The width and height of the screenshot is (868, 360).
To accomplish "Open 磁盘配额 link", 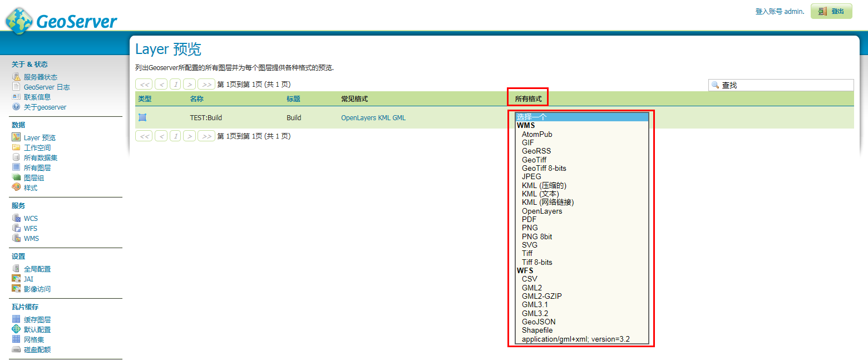I will tap(37, 350).
